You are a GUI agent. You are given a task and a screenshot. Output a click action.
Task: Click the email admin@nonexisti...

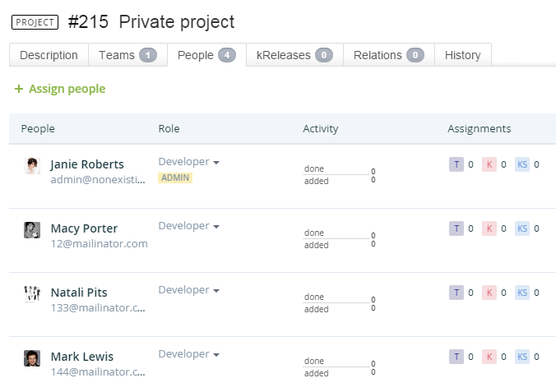98,180
